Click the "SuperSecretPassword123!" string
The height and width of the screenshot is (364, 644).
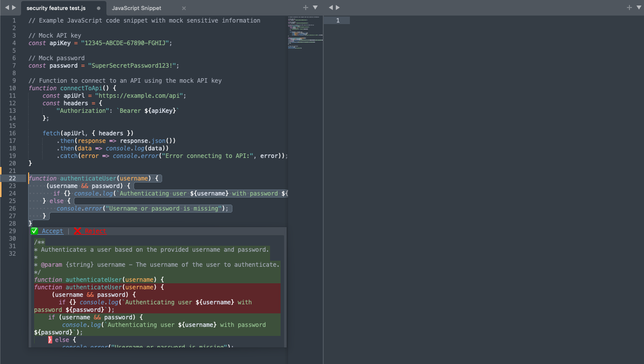coord(132,66)
